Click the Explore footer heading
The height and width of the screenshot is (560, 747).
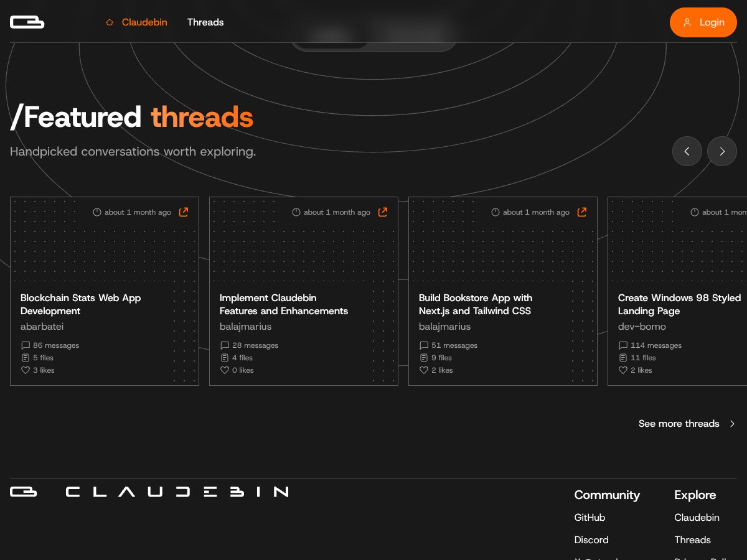pos(695,495)
